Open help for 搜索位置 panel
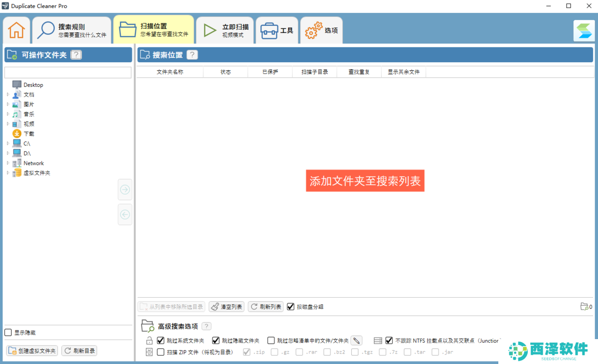This screenshot has width=598, height=364. (x=192, y=55)
